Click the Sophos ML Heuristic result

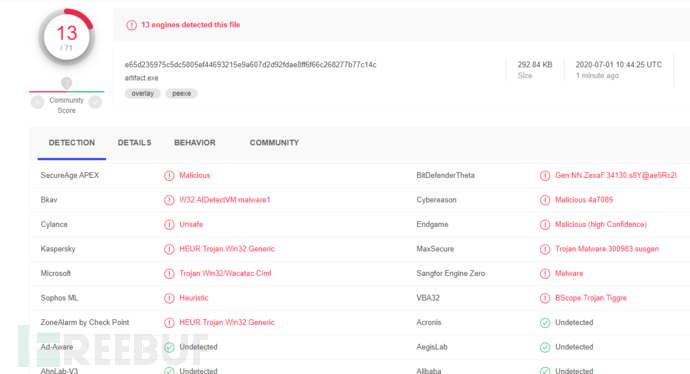point(194,298)
